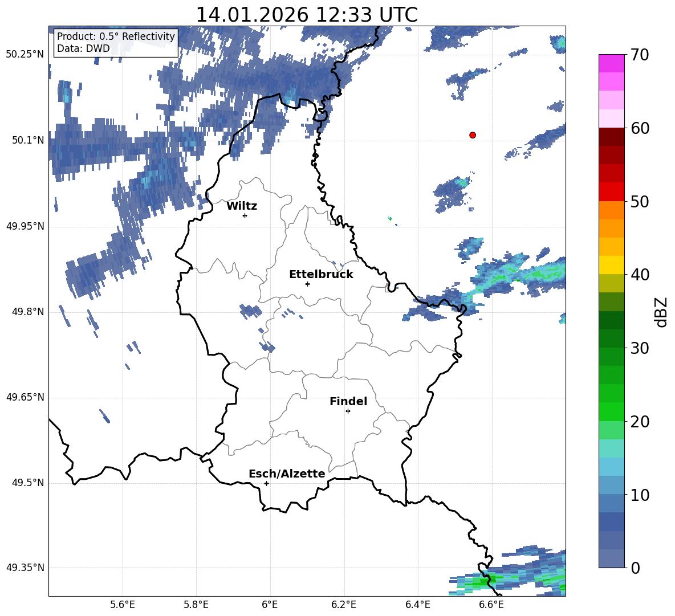The width and height of the screenshot is (675, 616).
Task: Click the Esch/Alzette station label
Action: coord(287,474)
